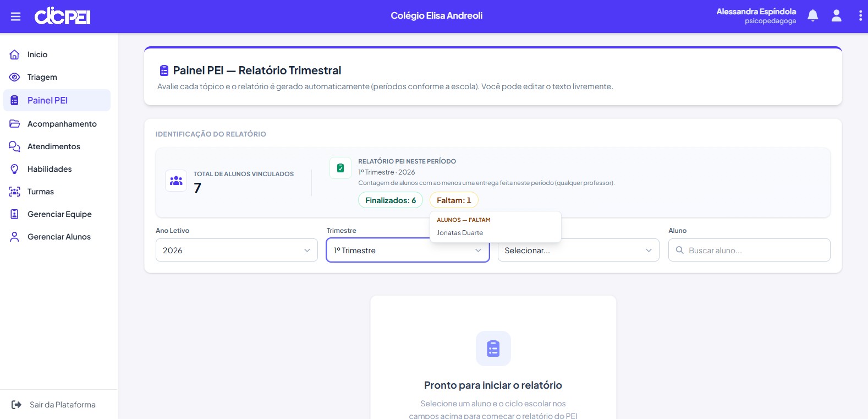Image resolution: width=868 pixels, height=419 pixels.
Task: Open the Selecionar... dropdown
Action: pos(579,250)
